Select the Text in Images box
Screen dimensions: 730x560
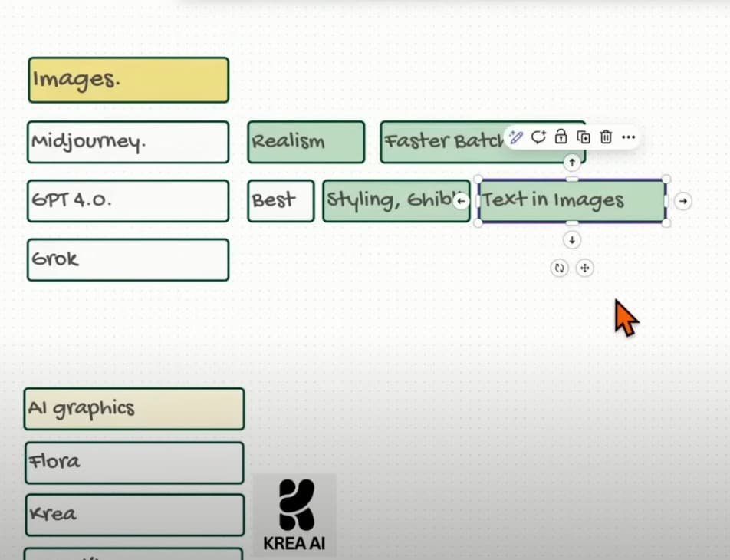coord(572,201)
